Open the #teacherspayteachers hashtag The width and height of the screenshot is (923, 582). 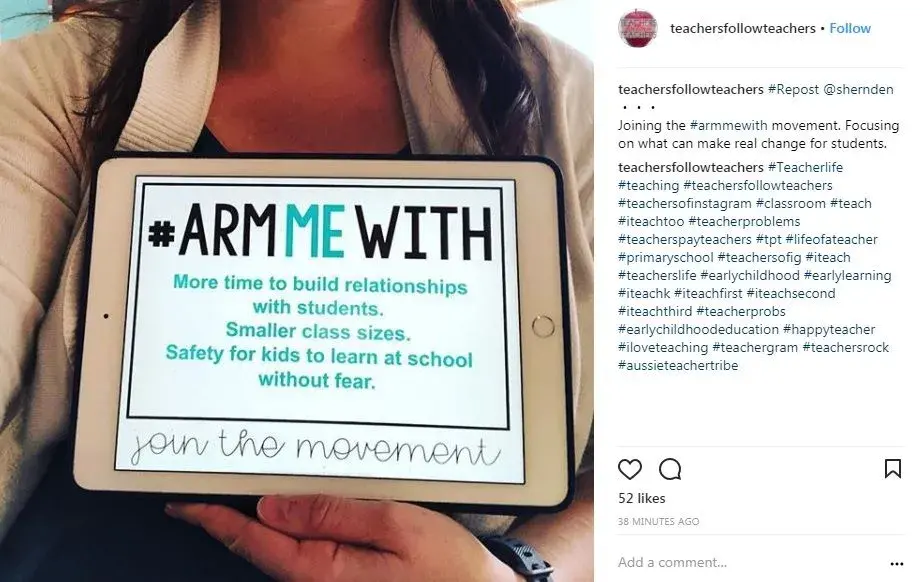(685, 240)
